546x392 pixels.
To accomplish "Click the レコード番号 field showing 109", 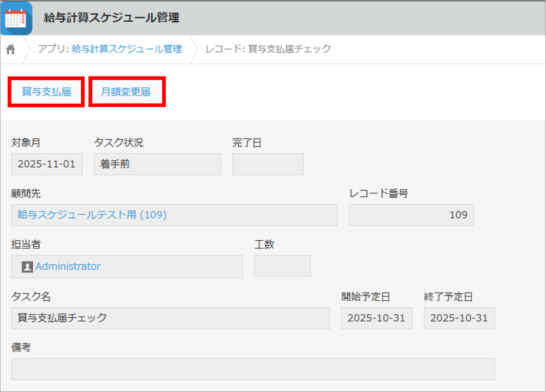I will (x=411, y=215).
